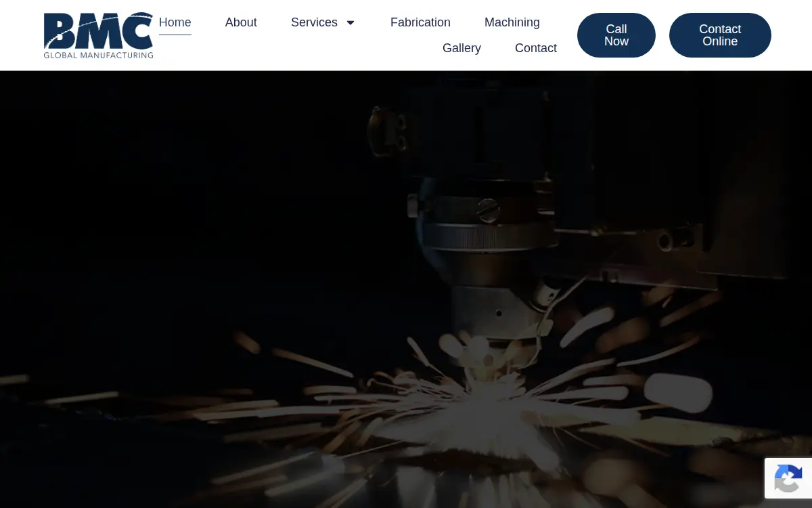Open the Machining page
Screen dimensions: 812x508
tap(512, 22)
